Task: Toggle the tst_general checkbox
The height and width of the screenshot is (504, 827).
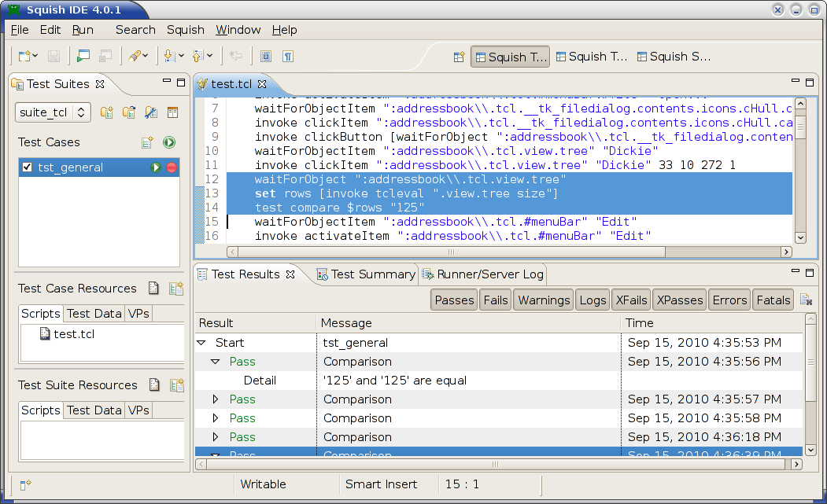Action: pos(28,167)
